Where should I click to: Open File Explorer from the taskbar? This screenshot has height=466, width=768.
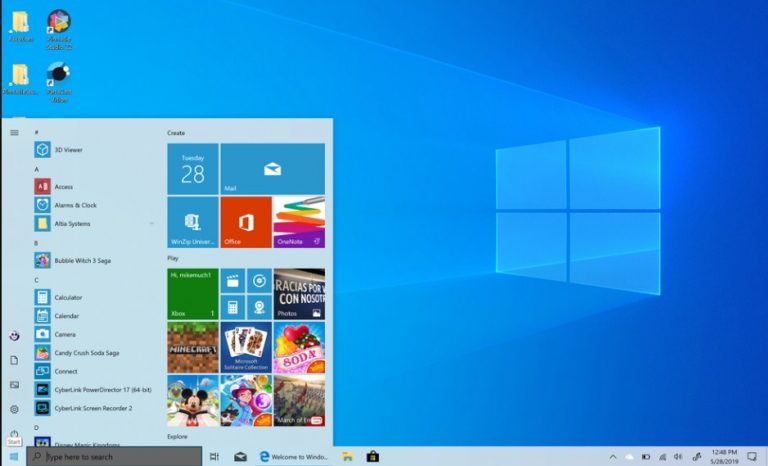pos(348,457)
